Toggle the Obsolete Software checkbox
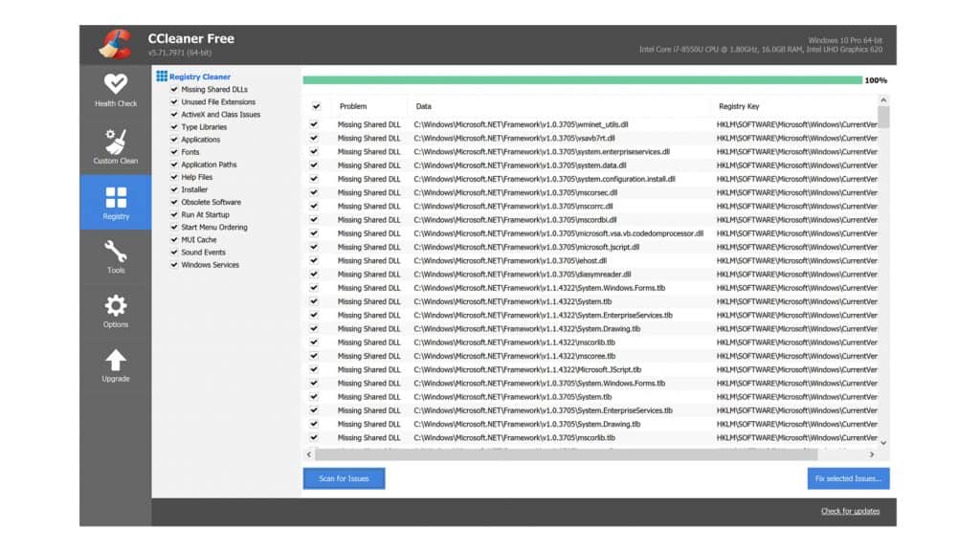 [174, 202]
